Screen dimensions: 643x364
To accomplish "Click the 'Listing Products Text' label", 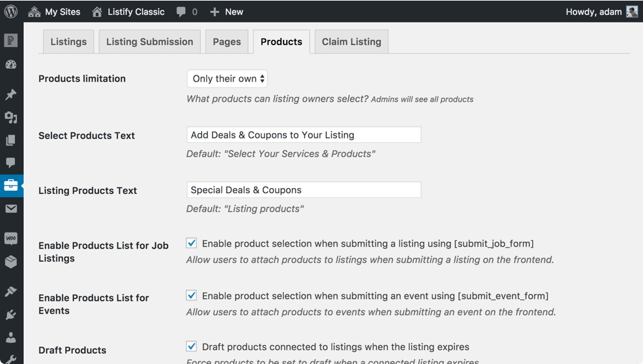I will pos(88,191).
